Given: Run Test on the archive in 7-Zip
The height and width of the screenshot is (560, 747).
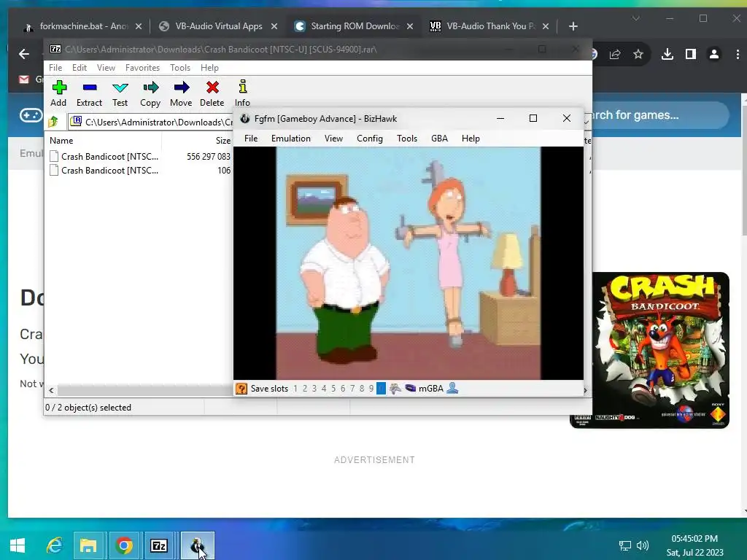Looking at the screenshot, I should (x=120, y=93).
